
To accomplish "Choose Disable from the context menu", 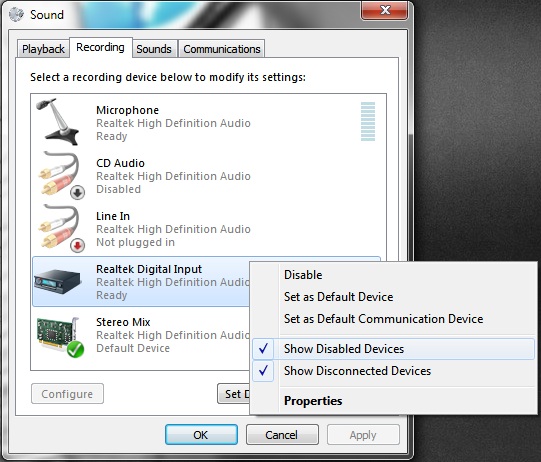I will coord(303,275).
